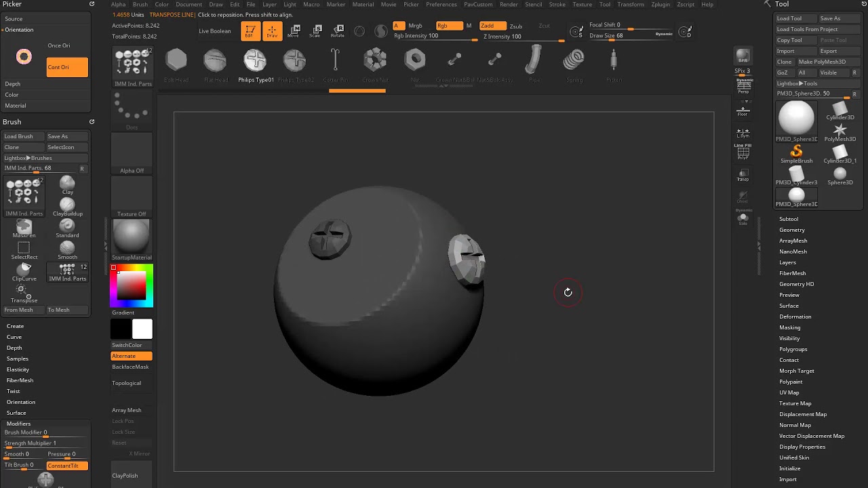Choose the Philips Type01 insert mesh
868x488 pixels.
point(256,65)
